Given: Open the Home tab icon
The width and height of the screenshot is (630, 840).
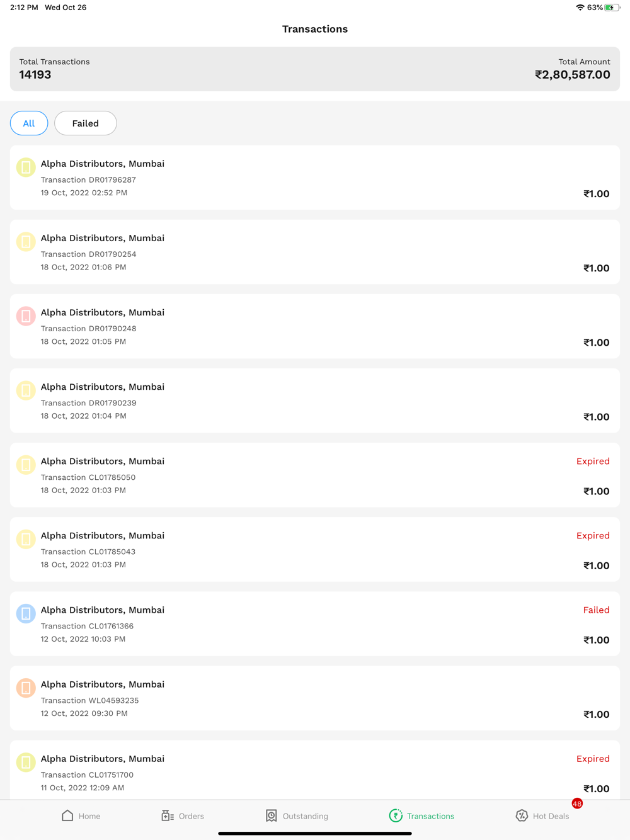Looking at the screenshot, I should (x=67, y=815).
